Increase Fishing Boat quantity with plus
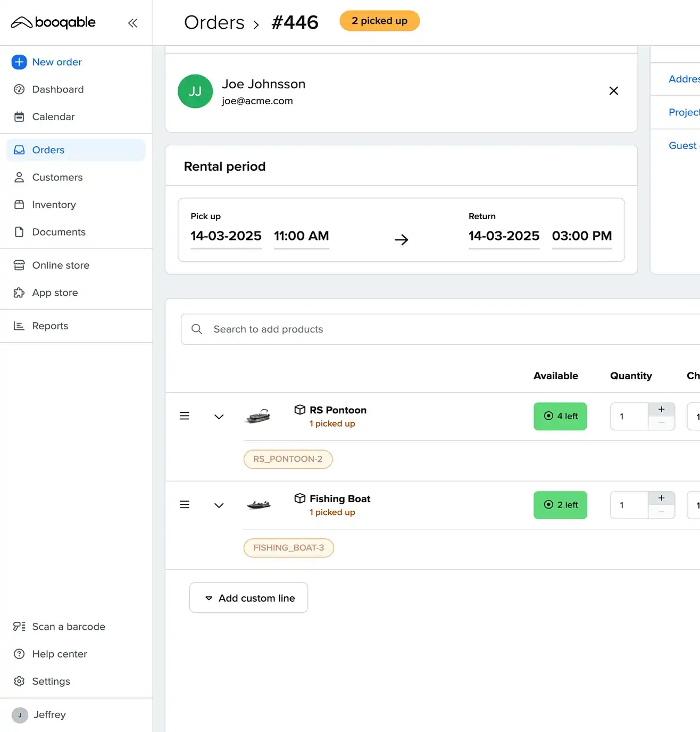Viewport: 700px width, 732px height. pyautogui.click(x=661, y=498)
